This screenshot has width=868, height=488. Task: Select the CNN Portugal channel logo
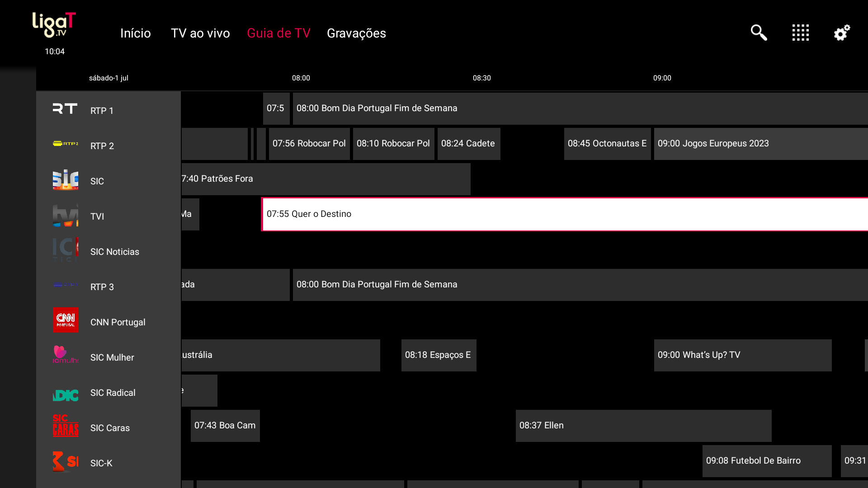coord(66,320)
